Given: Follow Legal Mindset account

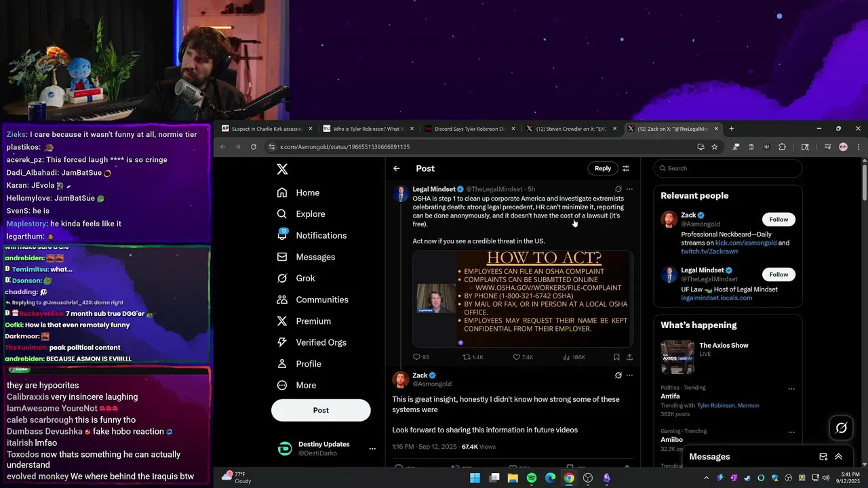Looking at the screenshot, I should 778,274.
